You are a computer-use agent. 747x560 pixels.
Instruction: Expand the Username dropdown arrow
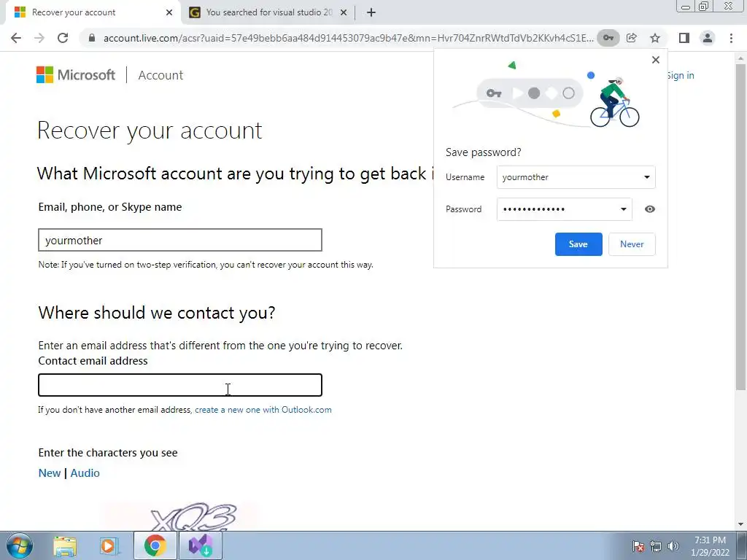(x=646, y=177)
